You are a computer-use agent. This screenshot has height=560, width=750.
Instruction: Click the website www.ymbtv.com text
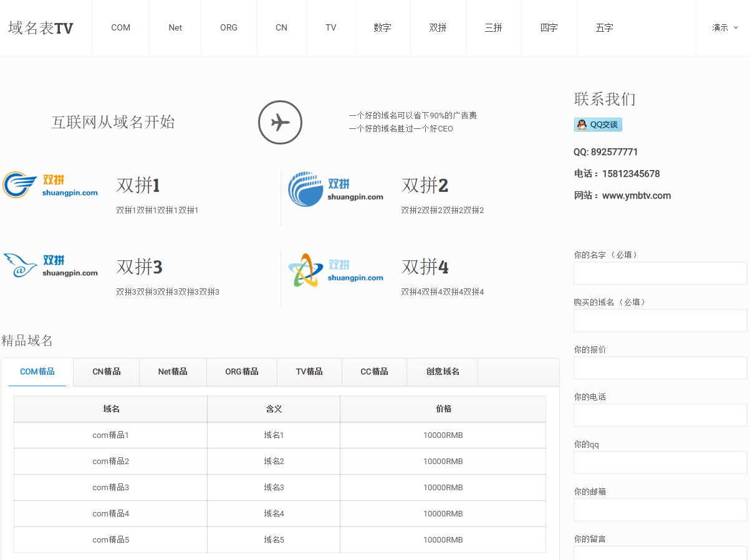pos(637,196)
